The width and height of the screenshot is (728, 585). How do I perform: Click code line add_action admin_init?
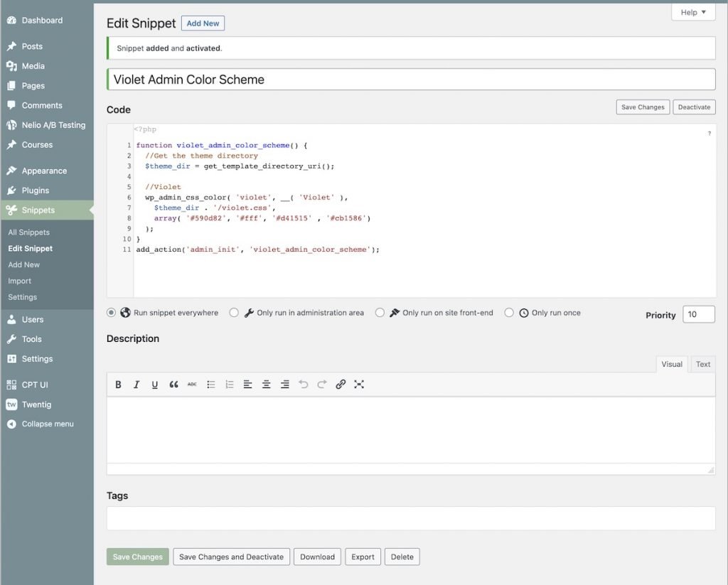coord(257,249)
